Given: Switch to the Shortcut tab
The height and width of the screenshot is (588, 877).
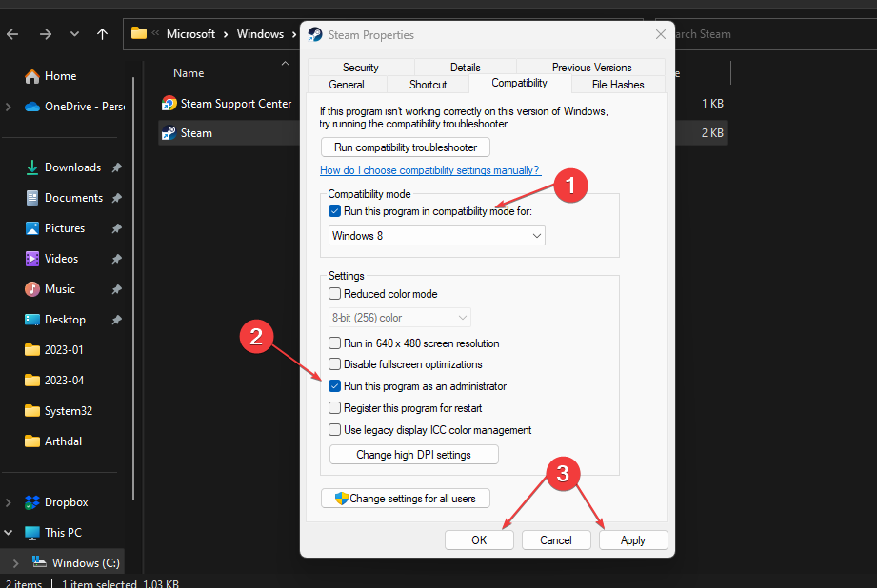Looking at the screenshot, I should [428, 85].
